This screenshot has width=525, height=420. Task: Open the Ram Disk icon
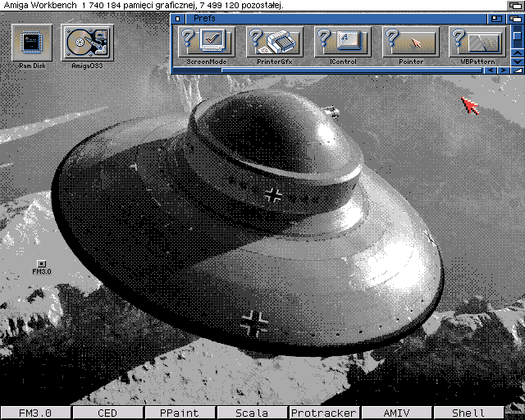pos(32,43)
